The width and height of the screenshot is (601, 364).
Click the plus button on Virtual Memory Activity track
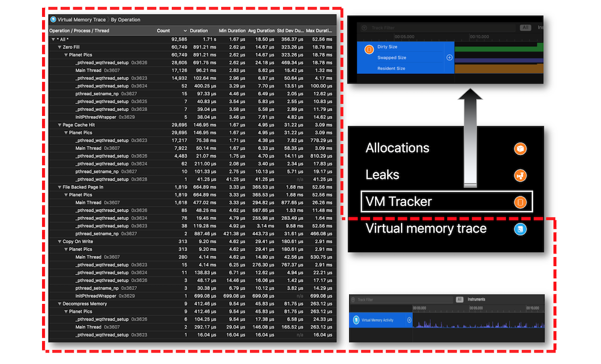coord(409,320)
